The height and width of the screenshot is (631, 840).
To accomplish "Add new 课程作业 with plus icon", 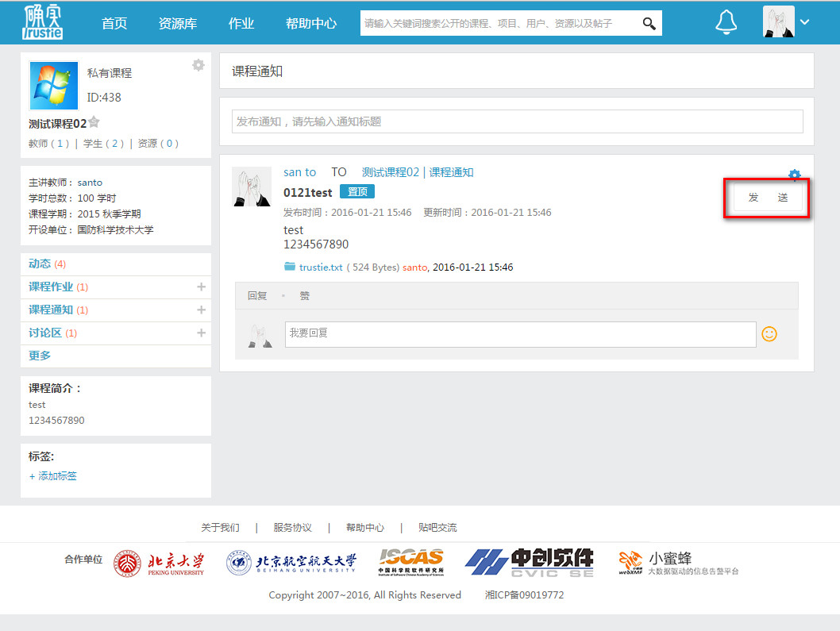I will tap(202, 287).
